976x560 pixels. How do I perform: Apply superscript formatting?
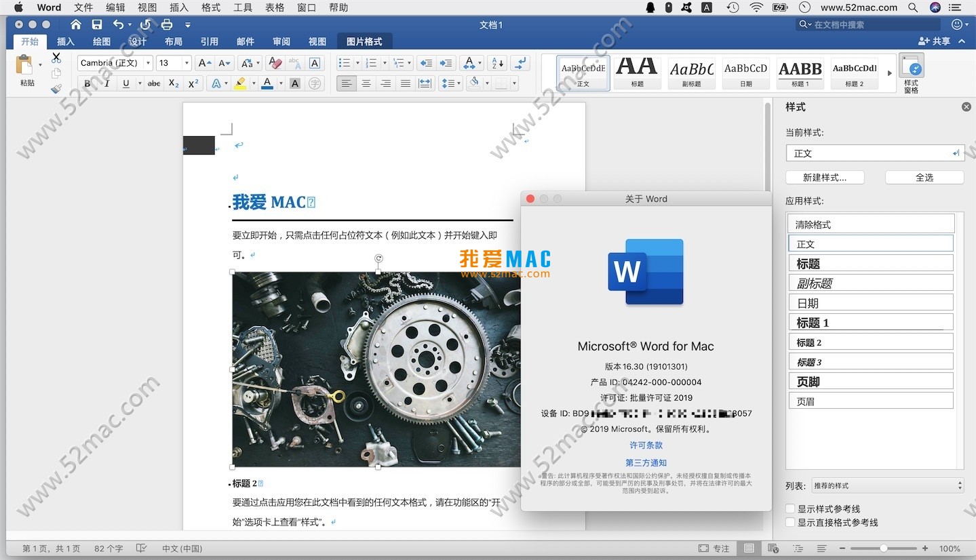click(x=193, y=83)
